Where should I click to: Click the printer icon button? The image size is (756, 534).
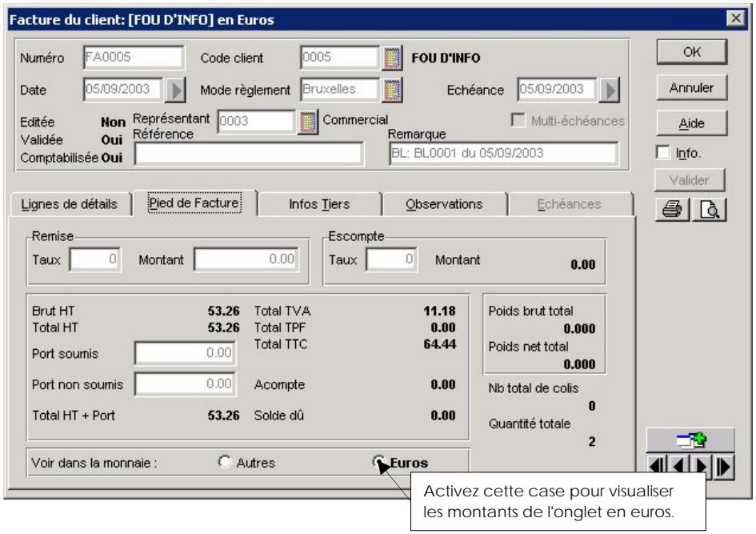tap(672, 210)
